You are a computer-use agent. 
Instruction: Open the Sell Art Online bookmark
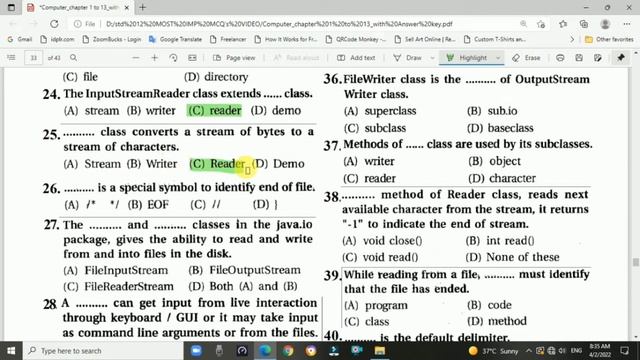[425, 40]
